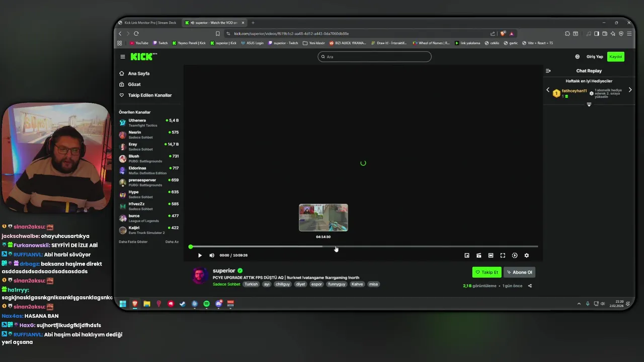Open video player settings gear
This screenshot has height=362, width=644.
click(x=527, y=255)
